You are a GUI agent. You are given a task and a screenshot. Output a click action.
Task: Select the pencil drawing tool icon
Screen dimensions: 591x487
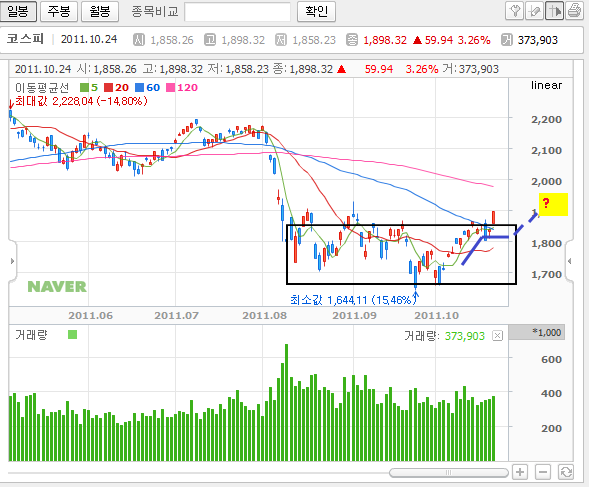pos(534,11)
